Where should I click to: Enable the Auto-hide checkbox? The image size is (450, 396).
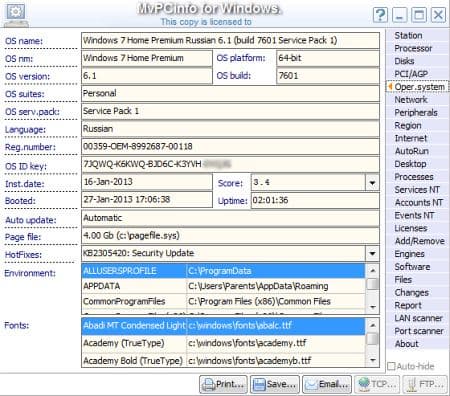tap(391, 366)
